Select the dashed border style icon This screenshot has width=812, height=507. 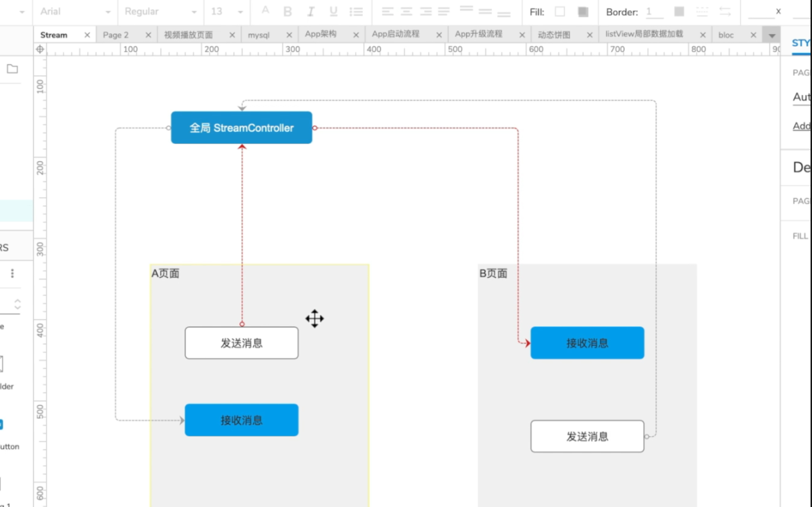pyautogui.click(x=702, y=11)
